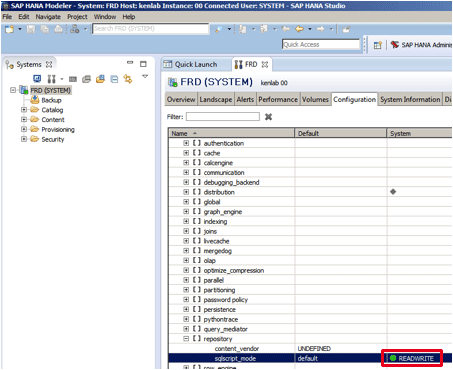Screen dimensions: 453x370
Task: Open dropdown next to the New icon
Action: [20, 29]
